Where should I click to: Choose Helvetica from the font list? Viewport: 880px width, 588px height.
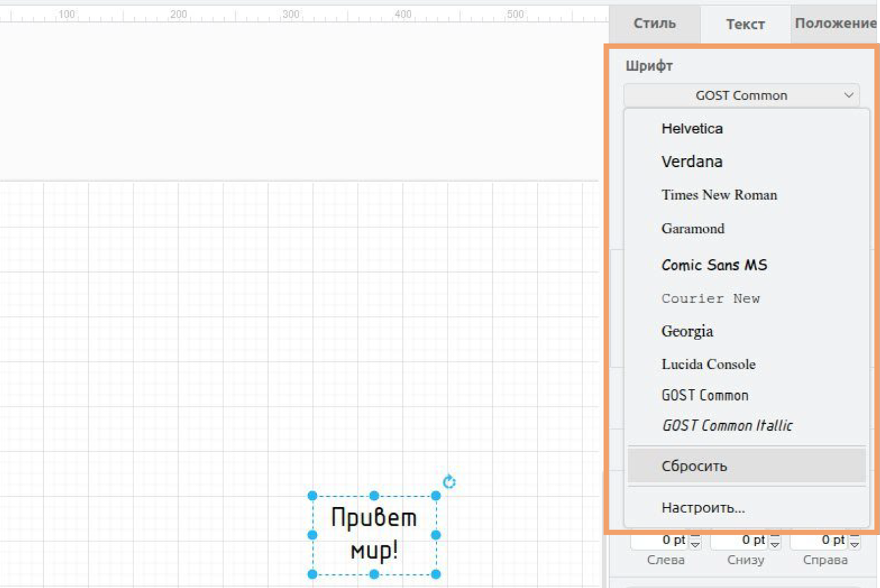pyautogui.click(x=692, y=128)
